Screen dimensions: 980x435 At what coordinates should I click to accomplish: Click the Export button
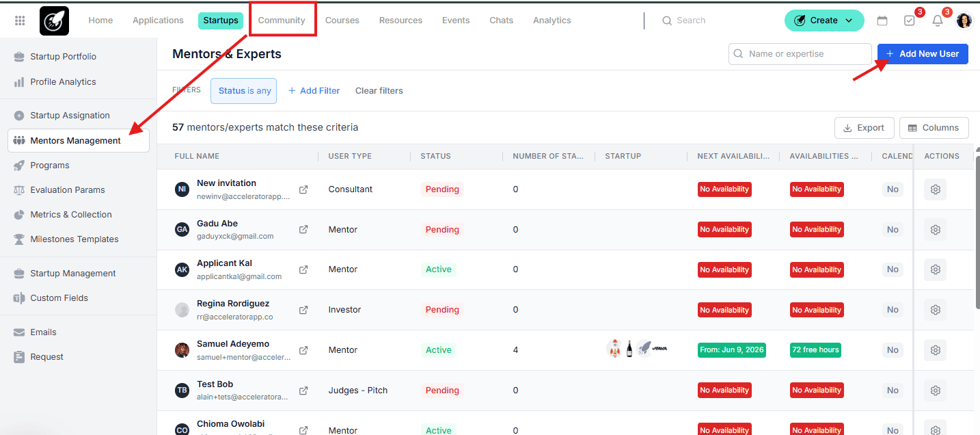tap(864, 128)
